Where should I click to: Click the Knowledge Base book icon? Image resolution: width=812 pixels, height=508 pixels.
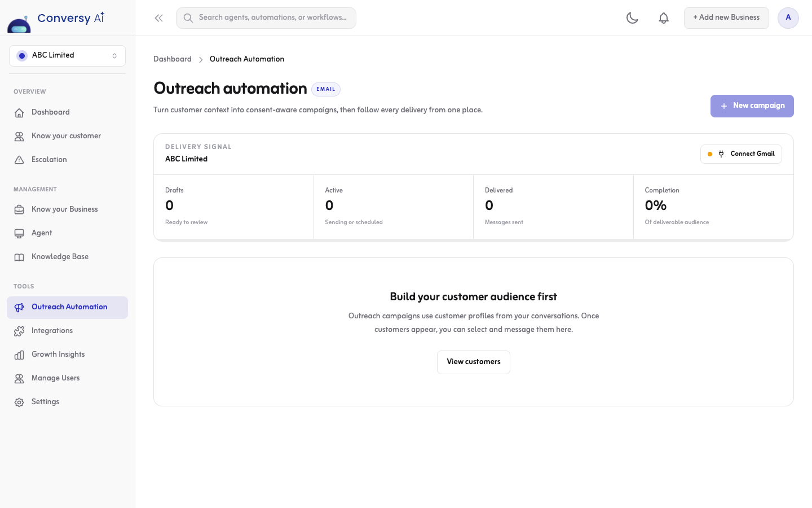click(19, 257)
